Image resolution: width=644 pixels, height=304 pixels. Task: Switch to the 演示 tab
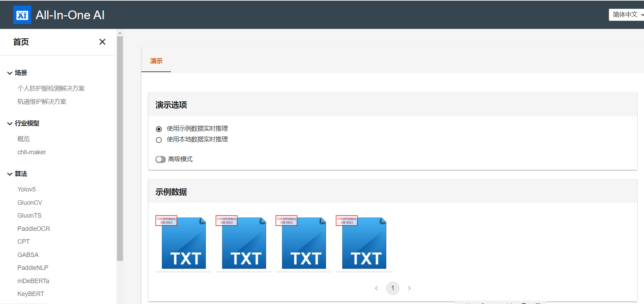[156, 61]
